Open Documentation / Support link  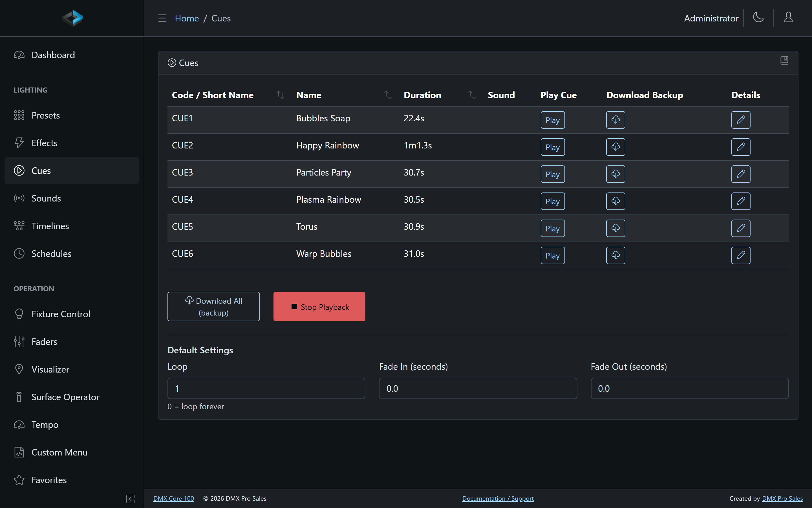tap(498, 499)
